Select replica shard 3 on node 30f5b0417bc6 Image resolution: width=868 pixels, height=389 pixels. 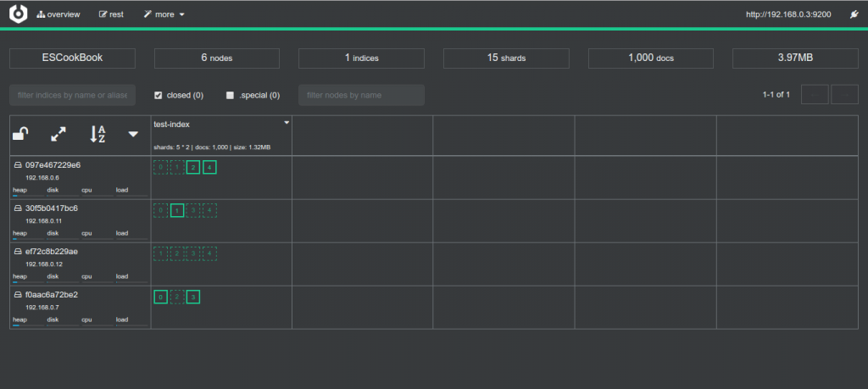(x=193, y=210)
